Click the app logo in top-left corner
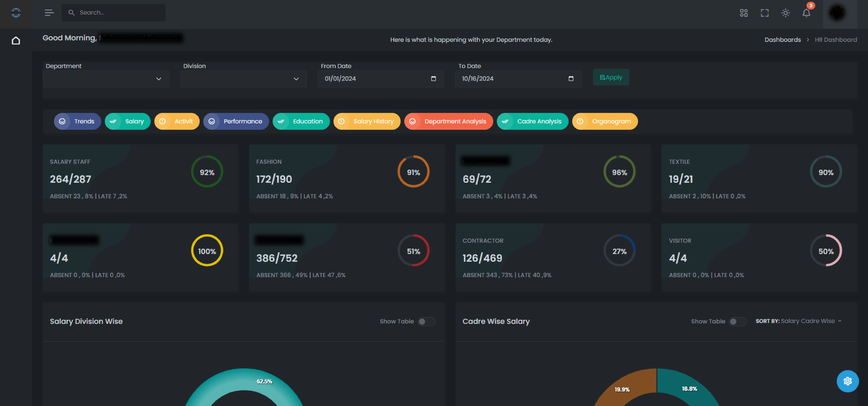 click(16, 13)
